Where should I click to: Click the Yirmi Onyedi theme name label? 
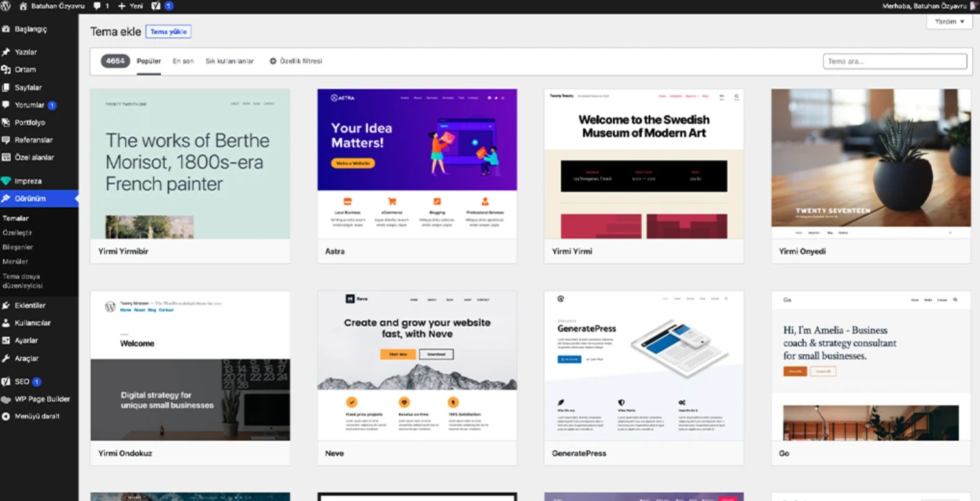point(802,251)
